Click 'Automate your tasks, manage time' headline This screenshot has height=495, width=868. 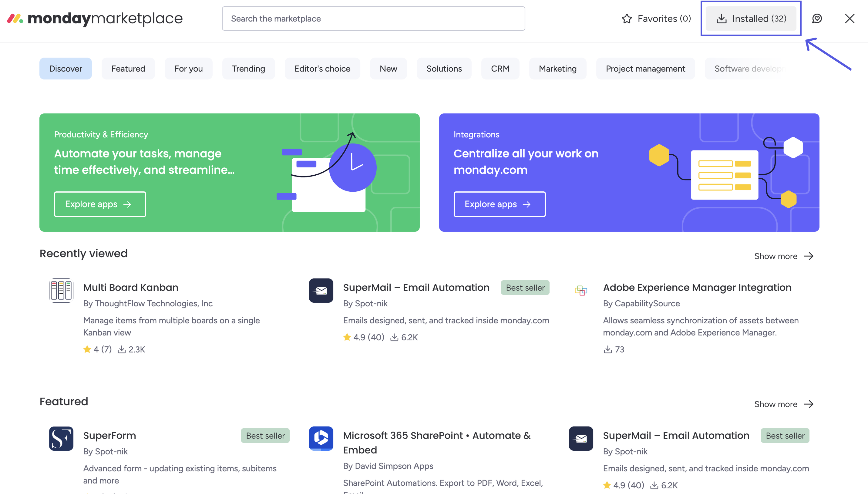coord(144,161)
